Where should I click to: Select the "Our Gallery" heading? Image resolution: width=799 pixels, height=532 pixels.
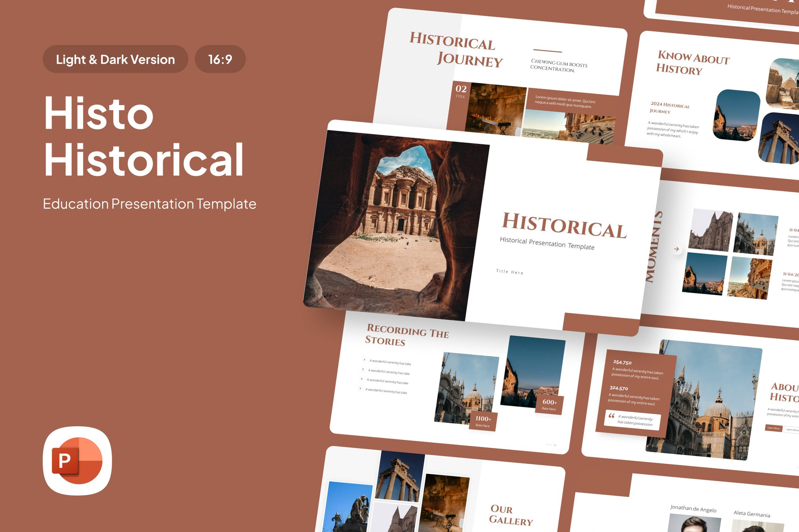point(511,515)
